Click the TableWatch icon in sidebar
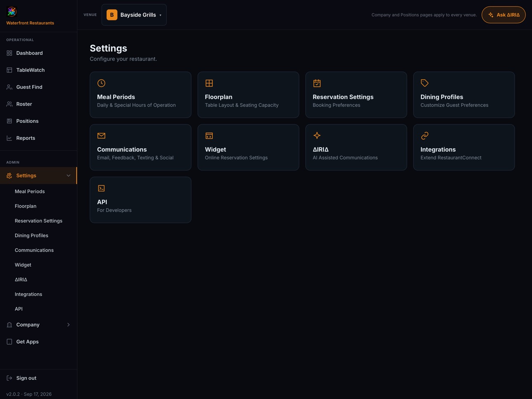Image resolution: width=532 pixels, height=399 pixels. click(9, 70)
